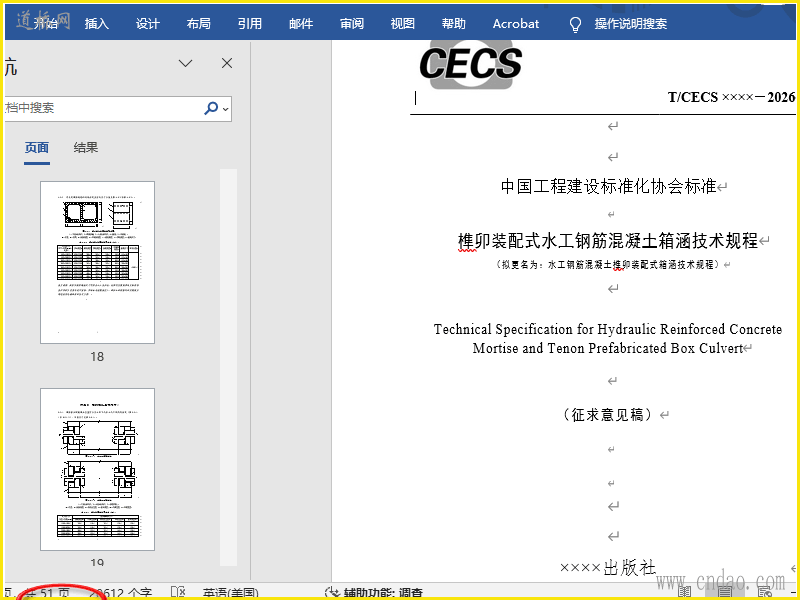
Task: Open the 布局 tab
Action: point(198,23)
